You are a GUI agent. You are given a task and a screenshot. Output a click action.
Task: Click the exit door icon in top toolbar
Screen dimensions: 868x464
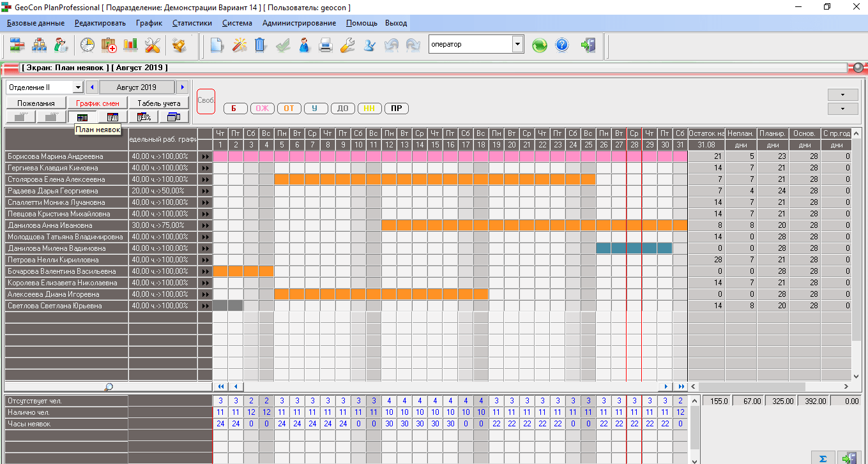tap(588, 45)
